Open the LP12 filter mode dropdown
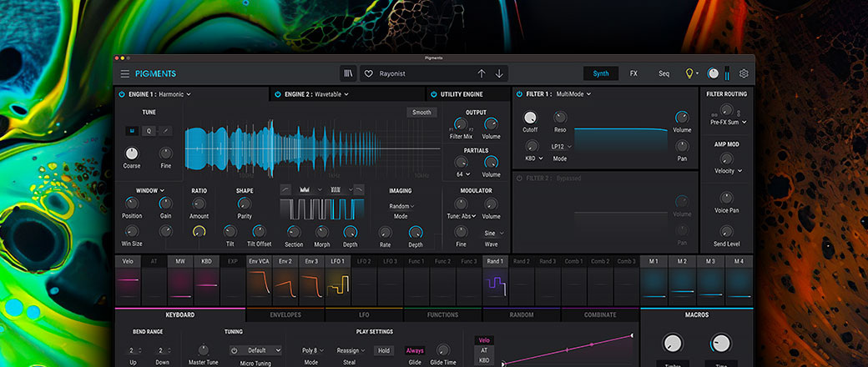The height and width of the screenshot is (367, 868). [x=561, y=147]
